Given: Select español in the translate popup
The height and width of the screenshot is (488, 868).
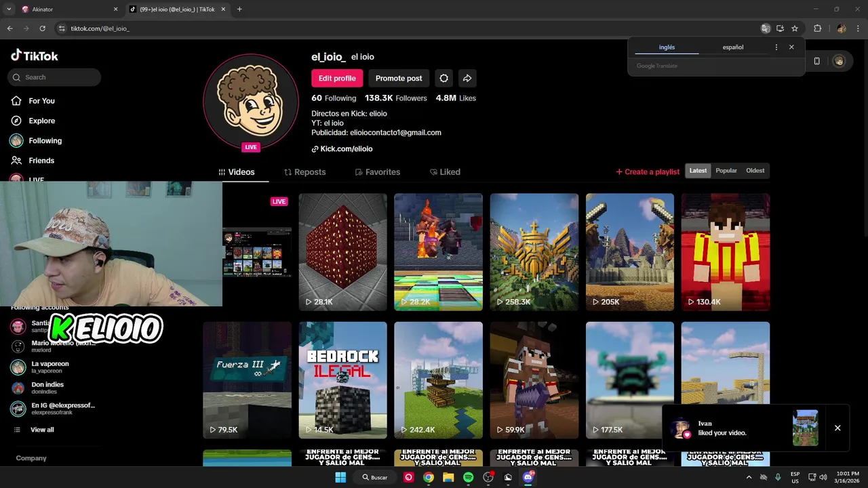Looking at the screenshot, I should pos(733,47).
